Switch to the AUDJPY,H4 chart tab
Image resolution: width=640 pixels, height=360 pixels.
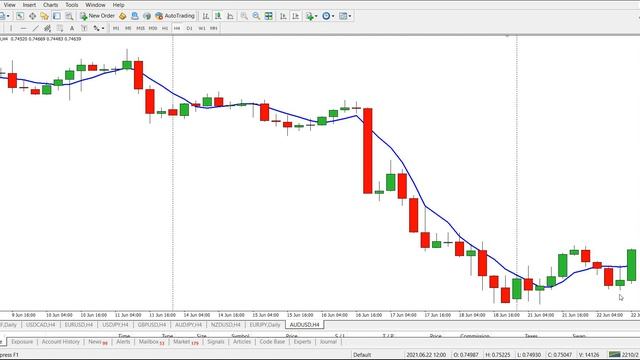tap(188, 324)
